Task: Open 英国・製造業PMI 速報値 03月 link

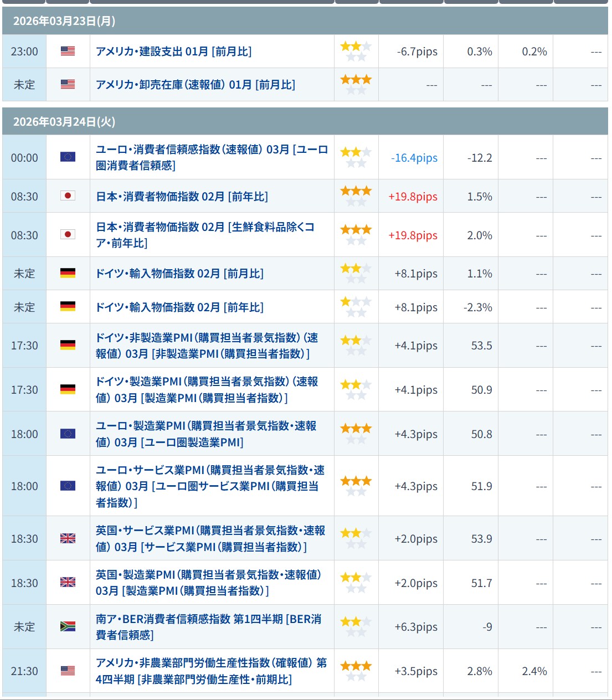Action: point(208,583)
